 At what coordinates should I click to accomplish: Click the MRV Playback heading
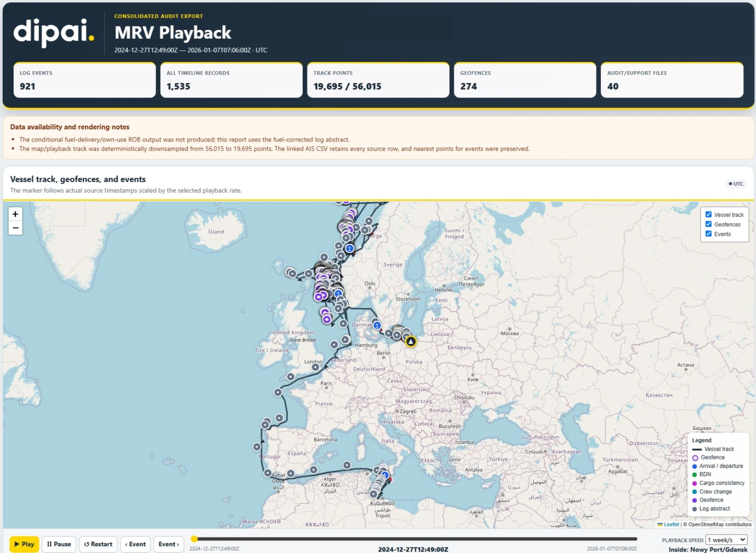(x=173, y=33)
